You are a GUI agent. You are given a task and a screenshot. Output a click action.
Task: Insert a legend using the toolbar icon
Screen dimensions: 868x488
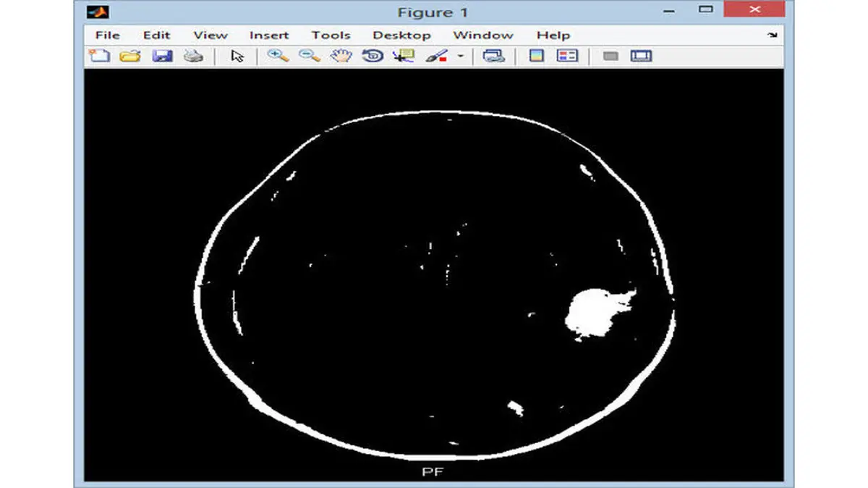tap(568, 56)
